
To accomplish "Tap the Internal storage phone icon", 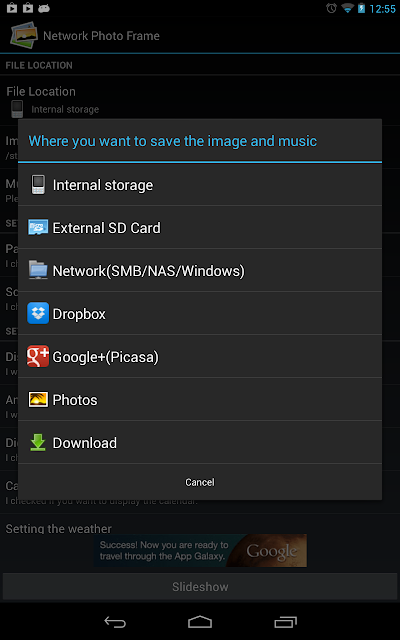I will click(38, 185).
